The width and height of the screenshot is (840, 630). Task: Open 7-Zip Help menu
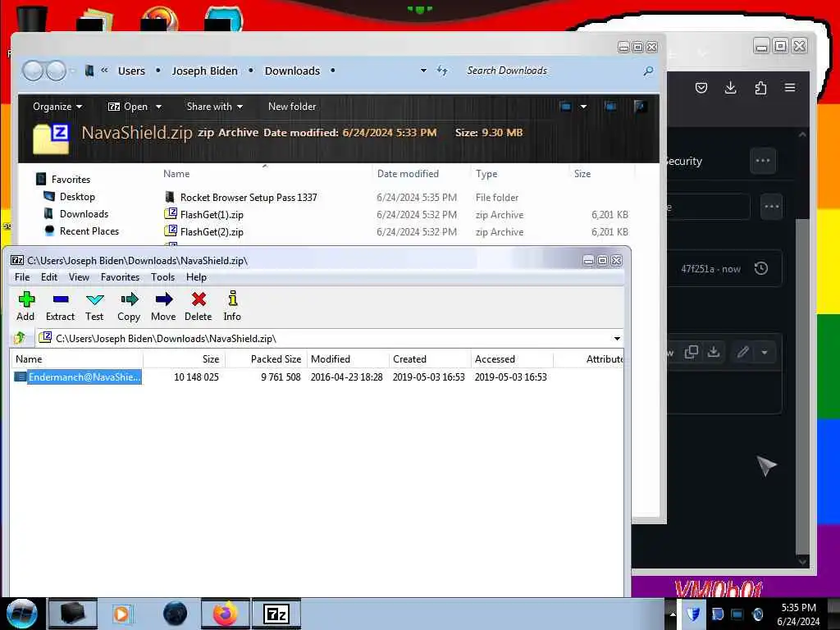click(196, 277)
